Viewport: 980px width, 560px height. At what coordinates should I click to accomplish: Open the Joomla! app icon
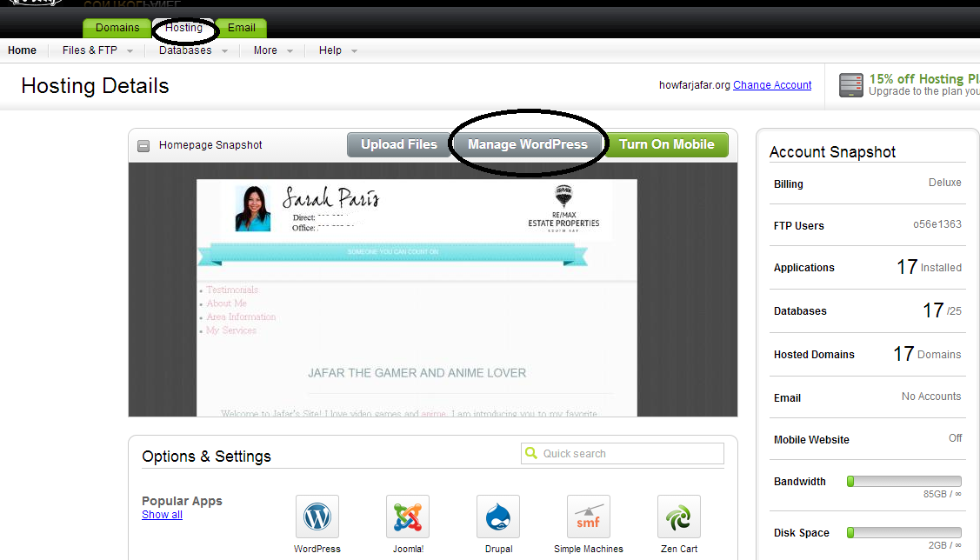click(408, 517)
